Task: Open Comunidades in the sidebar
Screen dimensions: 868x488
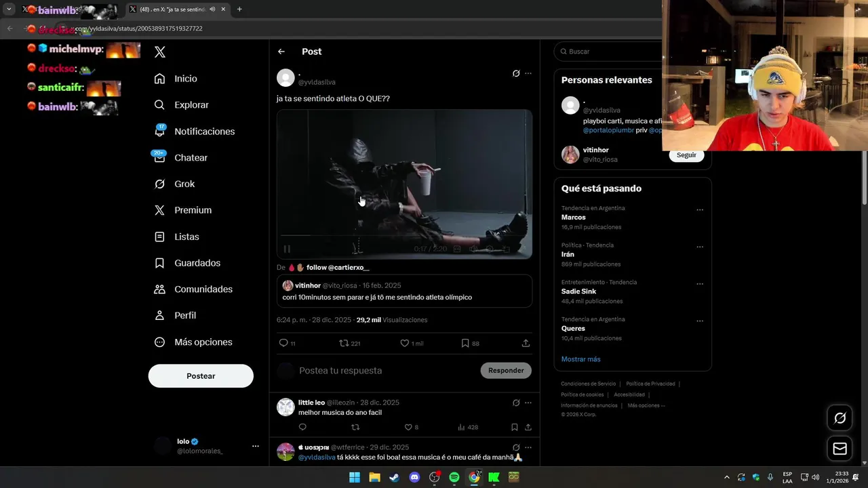Action: [x=194, y=289]
